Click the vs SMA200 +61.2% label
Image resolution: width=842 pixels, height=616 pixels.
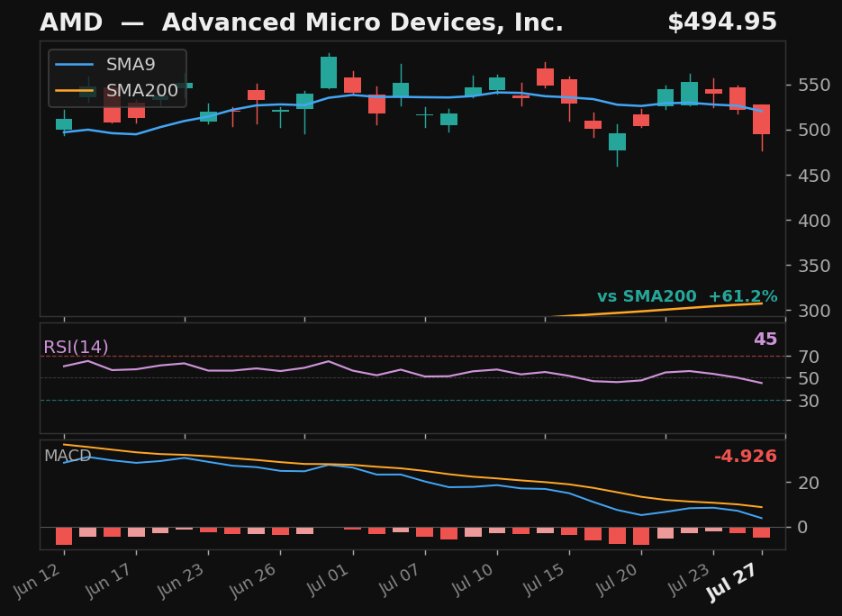coord(687,296)
